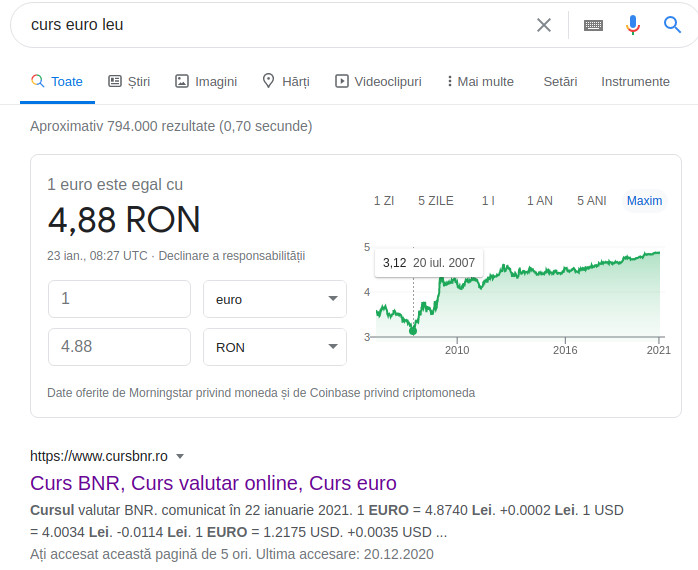Open the Toate results tab
The height and width of the screenshot is (570, 698).
(x=57, y=81)
